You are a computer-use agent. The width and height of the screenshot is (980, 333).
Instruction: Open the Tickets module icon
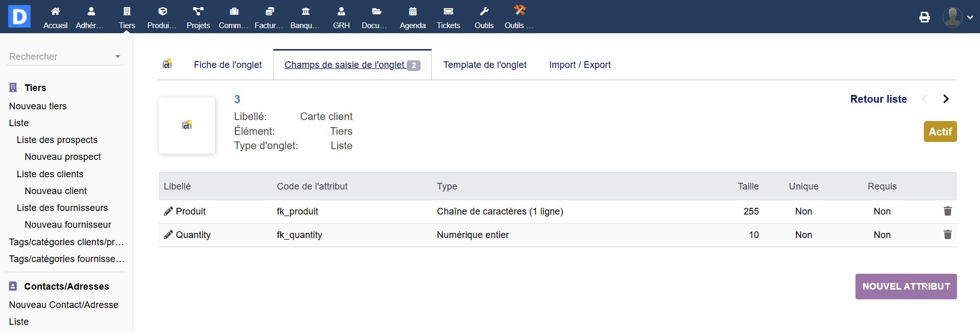coord(448,11)
